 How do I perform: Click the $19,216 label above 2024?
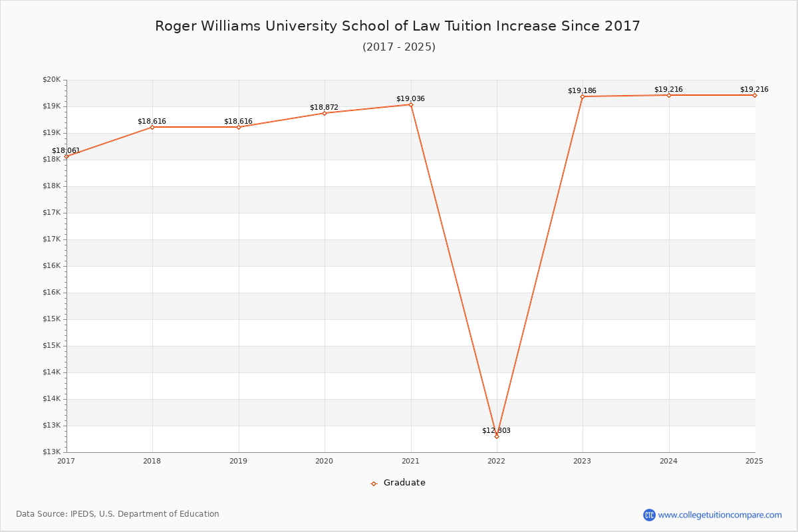coord(668,89)
